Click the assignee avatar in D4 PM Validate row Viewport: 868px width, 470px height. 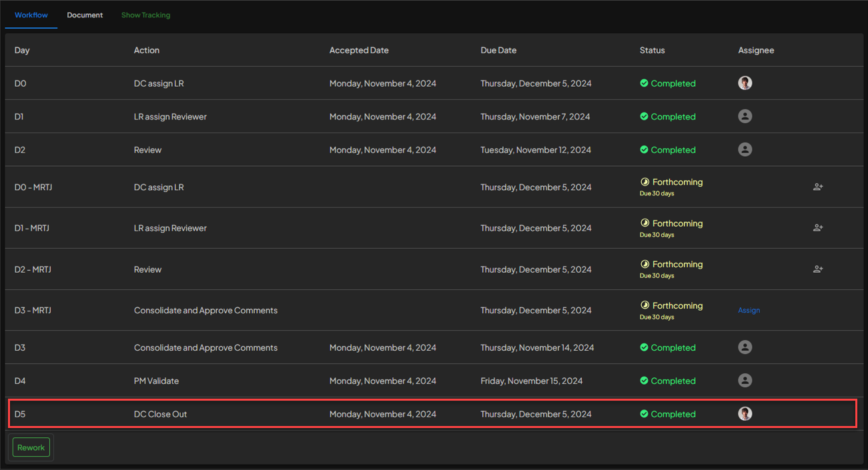pyautogui.click(x=745, y=381)
